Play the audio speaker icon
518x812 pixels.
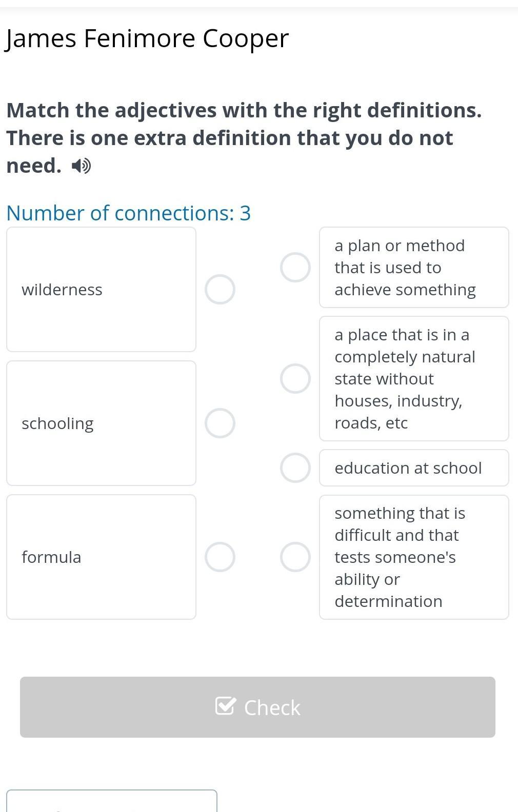[81, 166]
